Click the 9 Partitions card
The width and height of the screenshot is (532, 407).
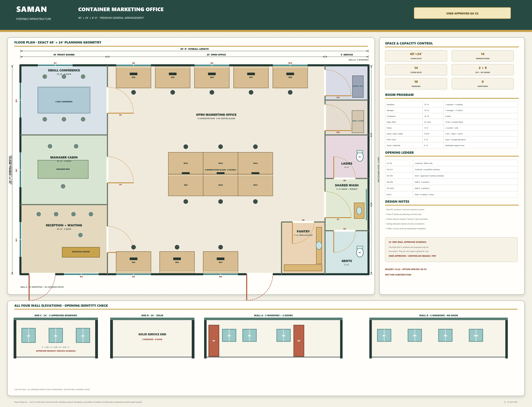coord(482,84)
